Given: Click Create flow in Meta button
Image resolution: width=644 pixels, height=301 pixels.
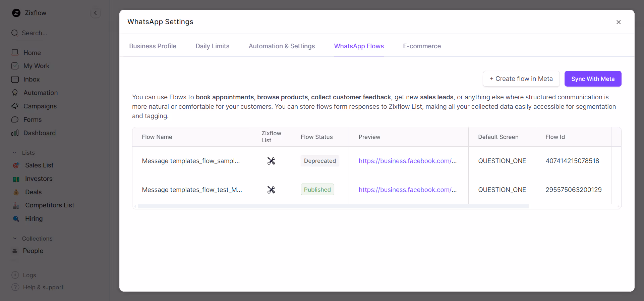Looking at the screenshot, I should 521,79.
